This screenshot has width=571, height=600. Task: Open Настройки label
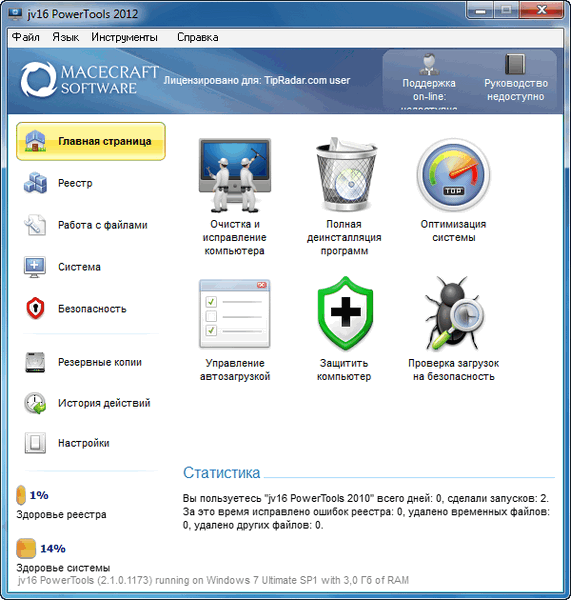pyautogui.click(x=83, y=443)
